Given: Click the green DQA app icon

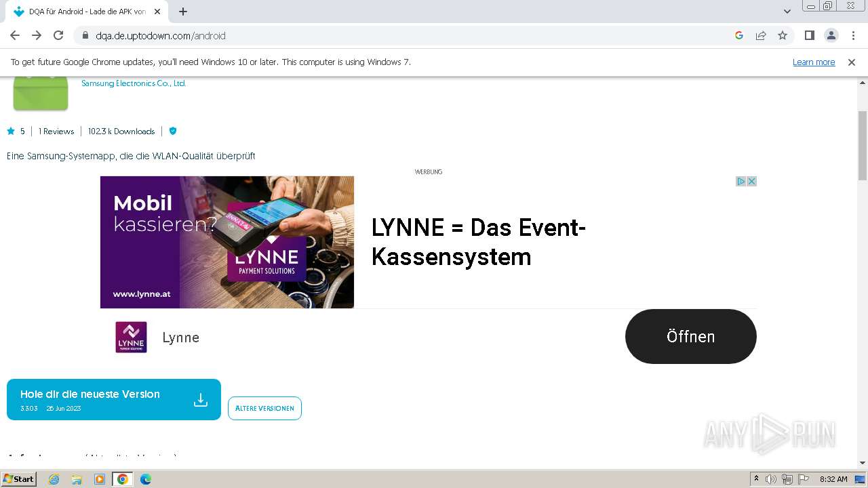Looking at the screenshot, I should click(x=41, y=94).
